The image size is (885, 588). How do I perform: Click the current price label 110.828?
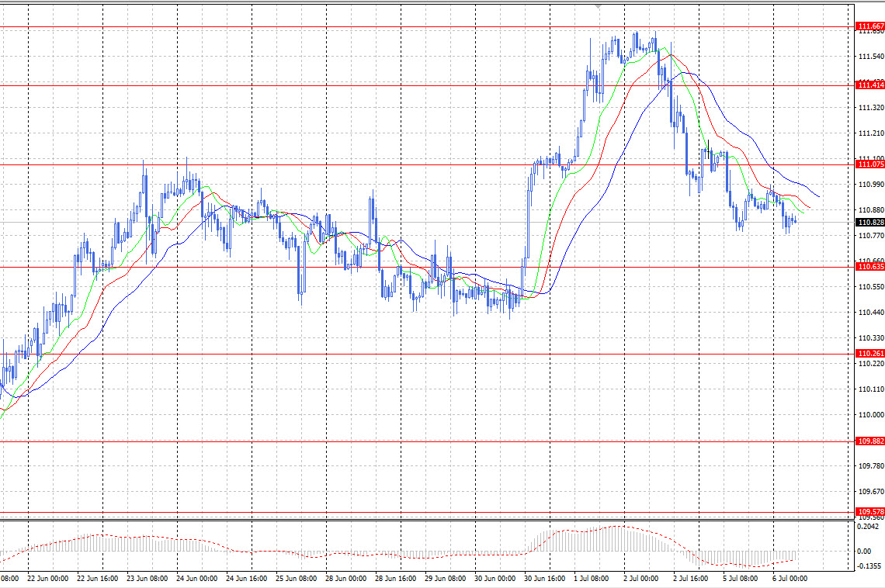(870, 223)
